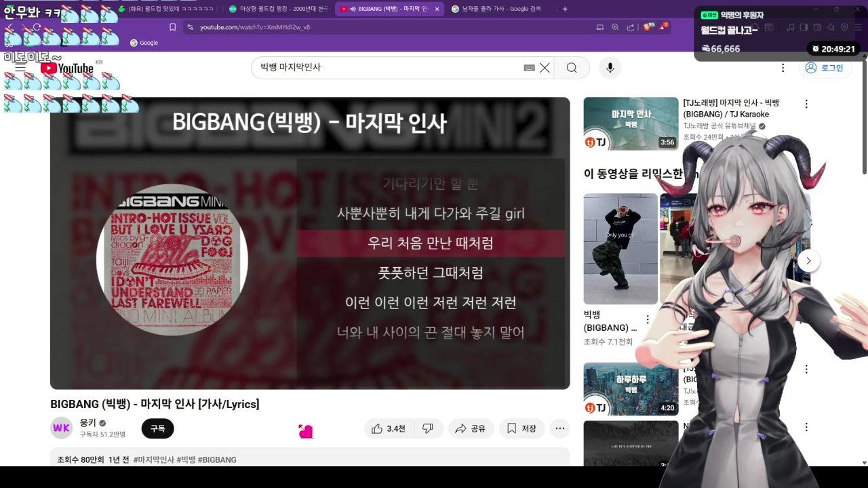Open options for 빅뱅 (BIGBANG) short

[648, 319]
